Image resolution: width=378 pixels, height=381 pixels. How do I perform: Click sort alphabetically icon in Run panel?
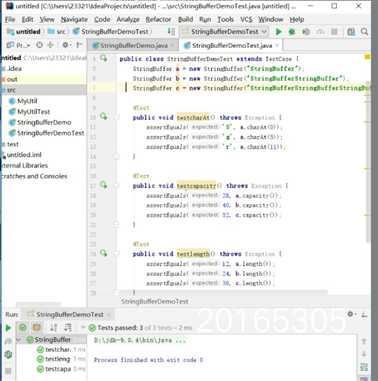tap(54, 328)
